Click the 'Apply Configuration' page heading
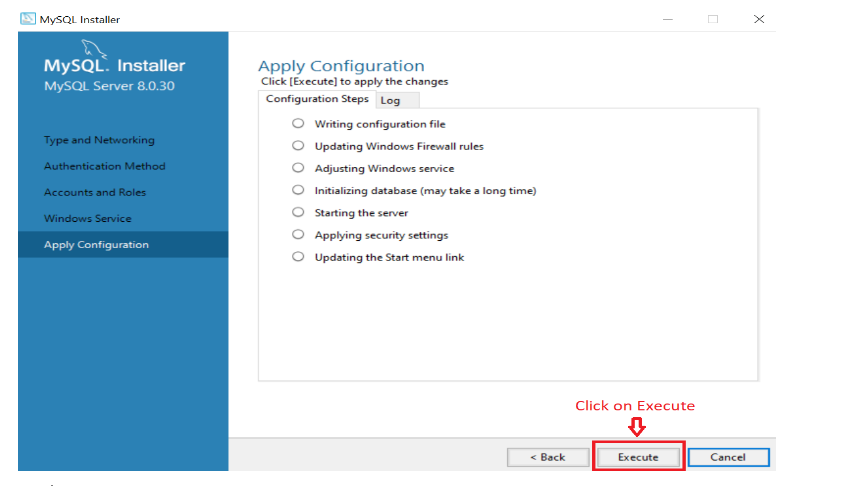Screen dimensions: 847x486 (341, 66)
